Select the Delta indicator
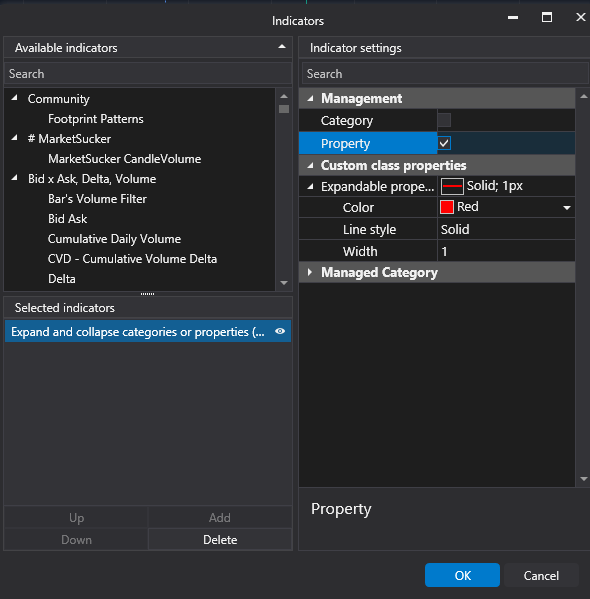Image resolution: width=590 pixels, height=599 pixels. pyautogui.click(x=62, y=278)
